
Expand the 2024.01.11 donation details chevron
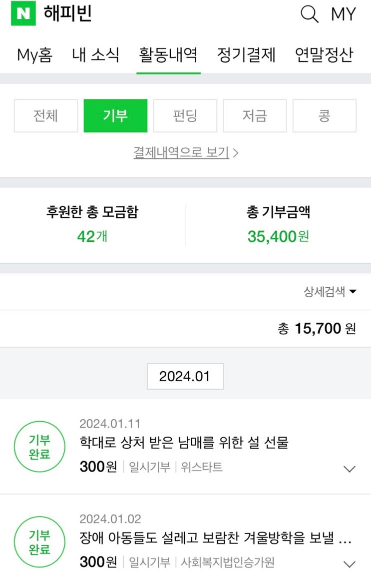(350, 469)
